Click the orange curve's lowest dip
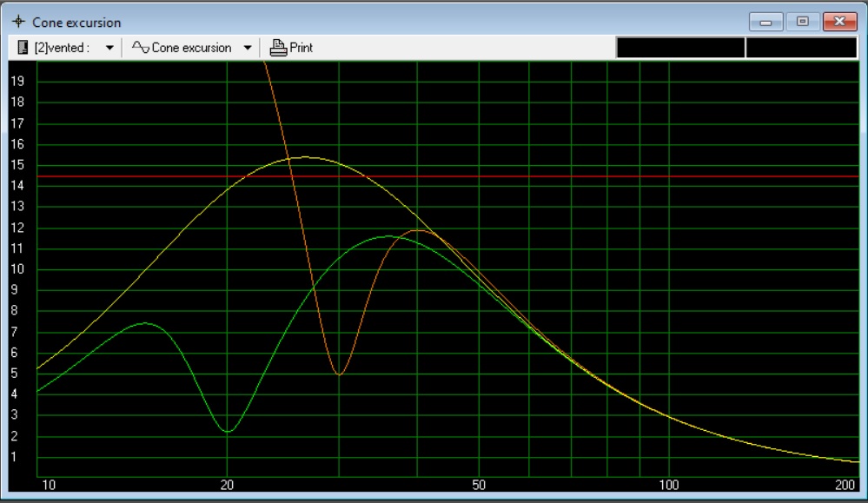Viewport: 868px width, 503px height. click(x=339, y=374)
